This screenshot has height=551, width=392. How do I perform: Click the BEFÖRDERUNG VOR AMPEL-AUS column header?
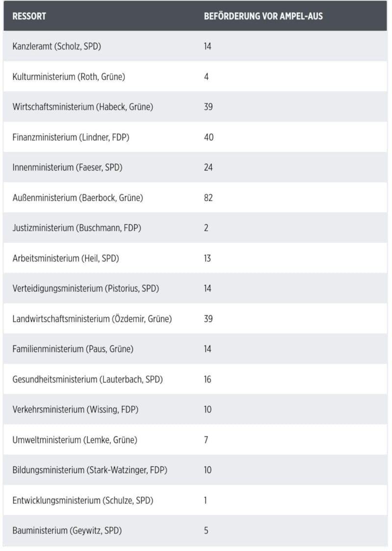point(263,16)
